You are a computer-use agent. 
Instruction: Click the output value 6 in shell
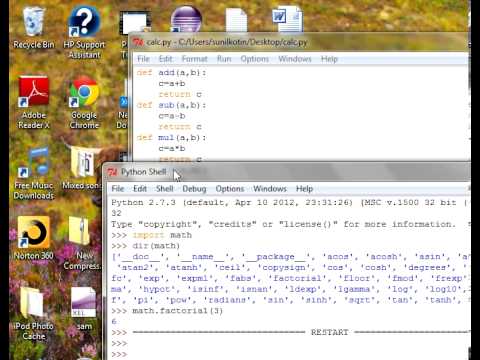click(x=114, y=322)
